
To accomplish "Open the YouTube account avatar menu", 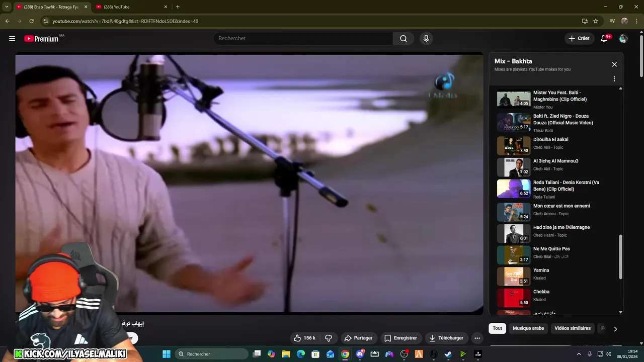I will tap(623, 38).
